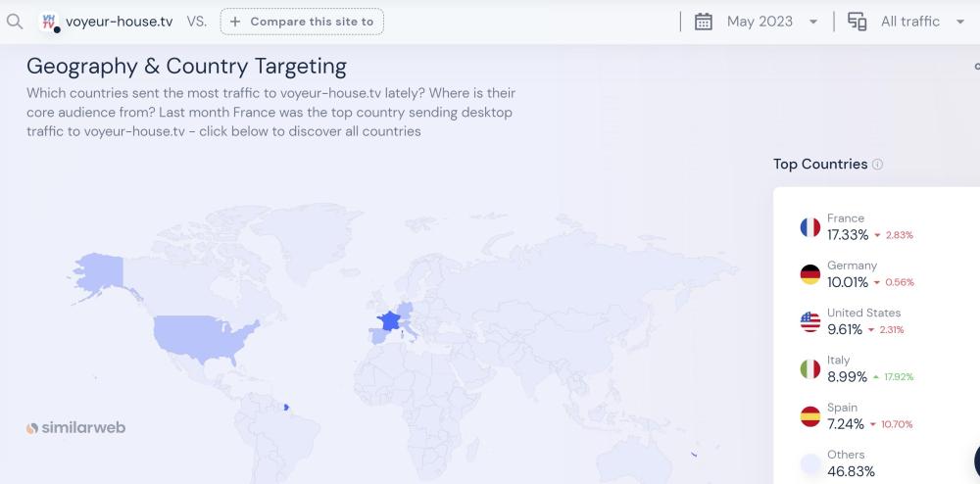This screenshot has width=980, height=484.
Task: Click the United States flag icon
Action: pyautogui.click(x=809, y=321)
